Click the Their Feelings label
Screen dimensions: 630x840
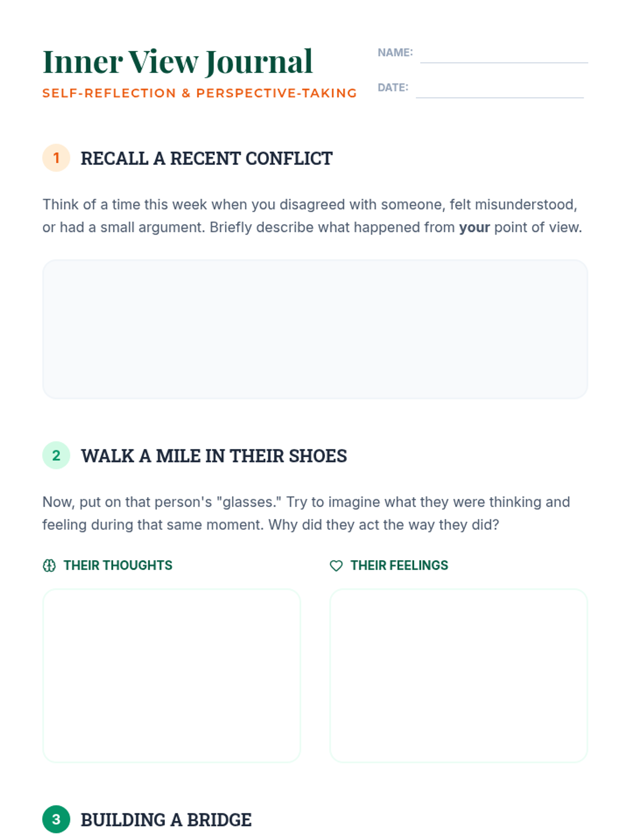399,565
